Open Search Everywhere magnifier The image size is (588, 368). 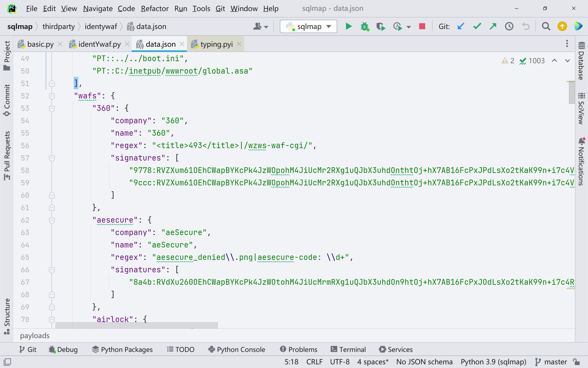[546, 26]
